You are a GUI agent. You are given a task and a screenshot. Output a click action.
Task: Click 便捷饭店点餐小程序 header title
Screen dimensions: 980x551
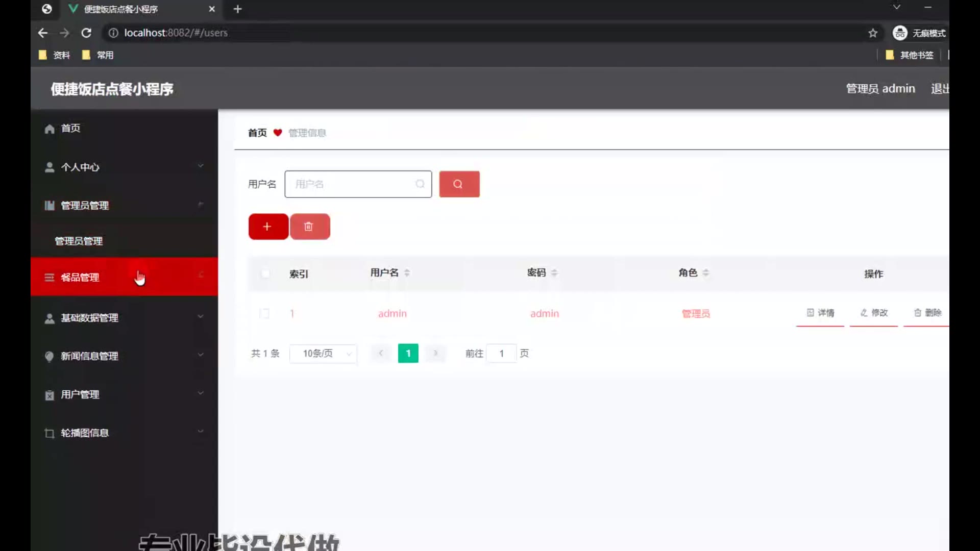(112, 89)
